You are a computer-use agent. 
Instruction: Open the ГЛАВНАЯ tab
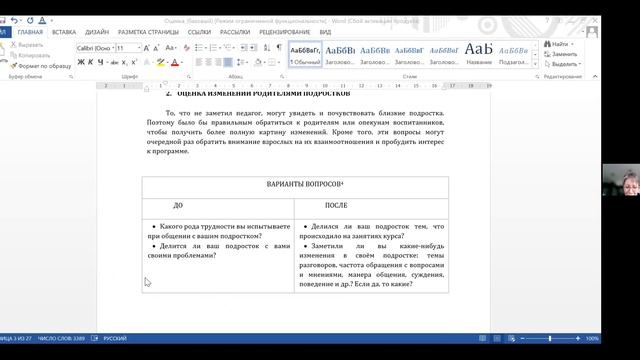click(30, 32)
